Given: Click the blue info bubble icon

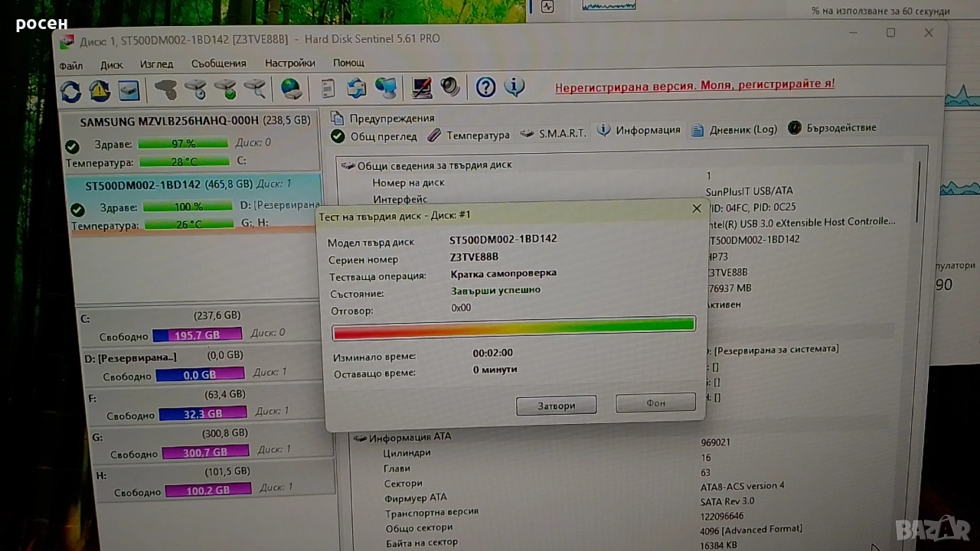Looking at the screenshot, I should (514, 86).
